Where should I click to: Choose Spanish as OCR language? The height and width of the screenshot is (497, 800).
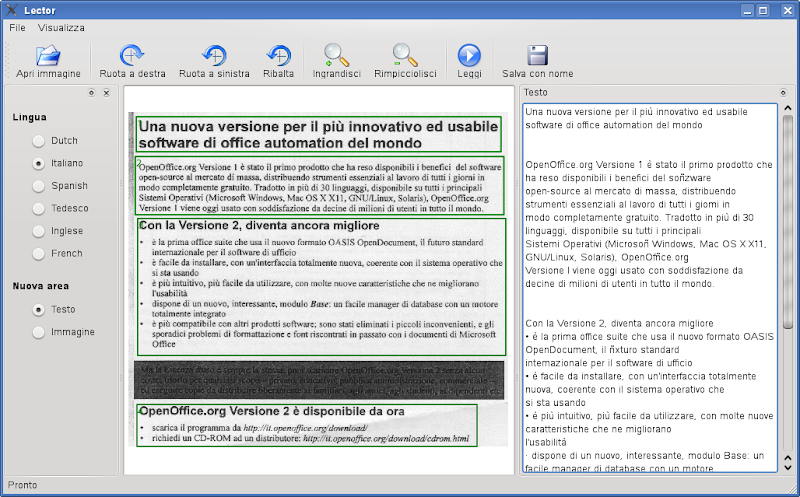[x=38, y=186]
